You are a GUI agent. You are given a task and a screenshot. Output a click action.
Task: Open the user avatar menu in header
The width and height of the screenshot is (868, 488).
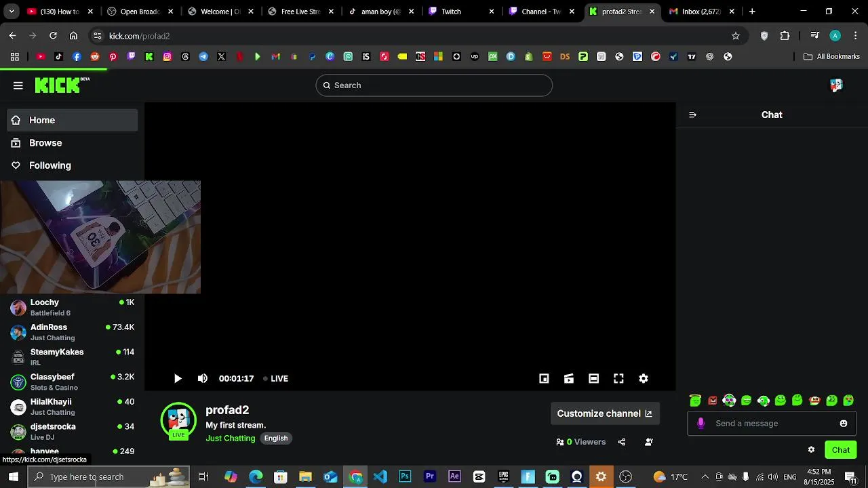pyautogui.click(x=836, y=85)
